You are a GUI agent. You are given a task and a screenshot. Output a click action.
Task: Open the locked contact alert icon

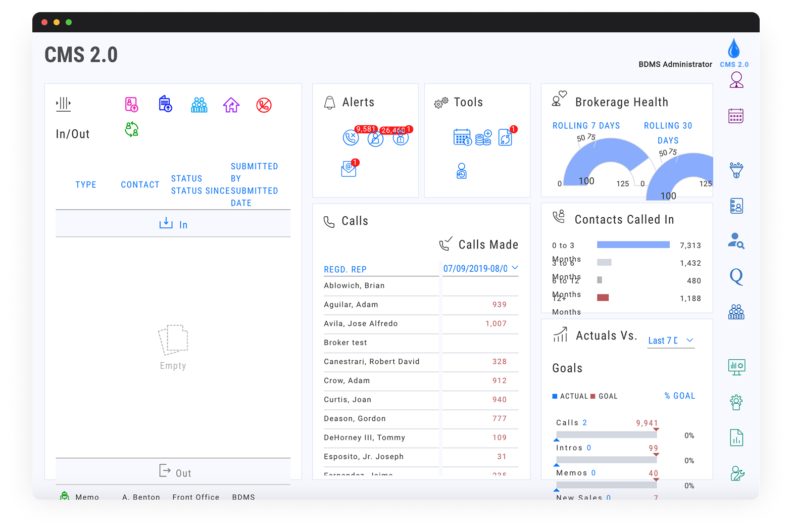(x=401, y=137)
